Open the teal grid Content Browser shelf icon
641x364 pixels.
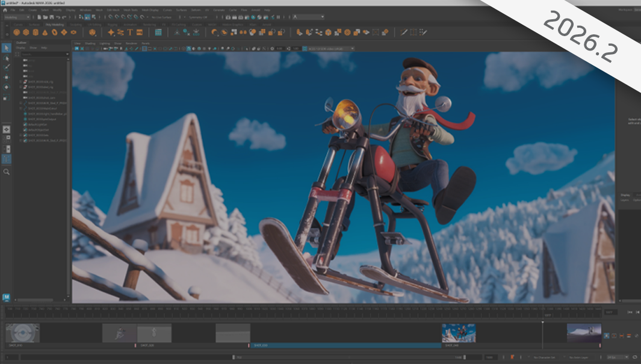pos(158,32)
